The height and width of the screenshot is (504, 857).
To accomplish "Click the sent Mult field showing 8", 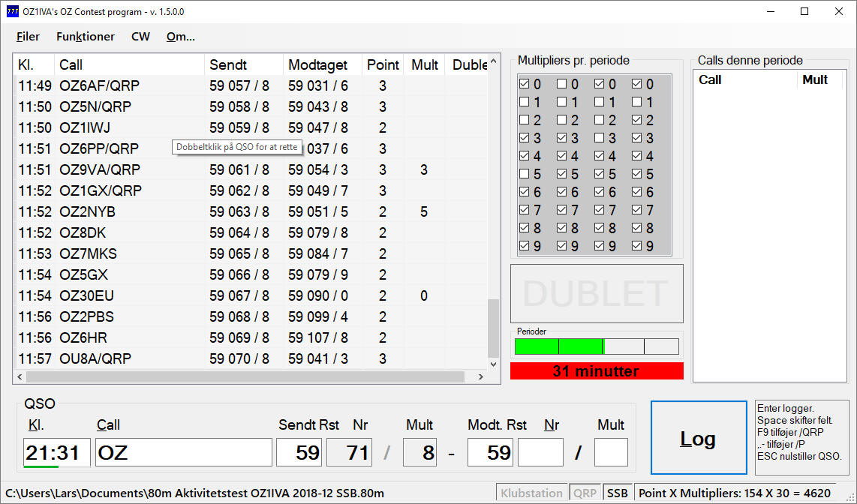I will (419, 453).
